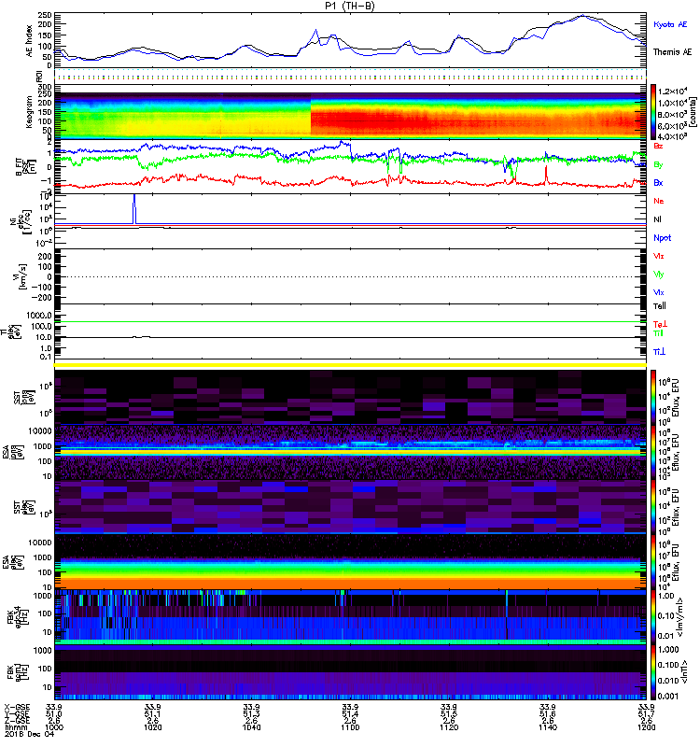
Task: Click the yellow bar above SST ion panel
Action: tap(350, 365)
